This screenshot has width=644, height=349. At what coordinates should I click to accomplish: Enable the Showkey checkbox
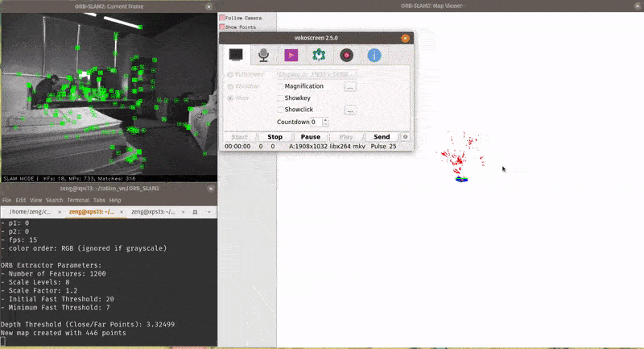280,98
